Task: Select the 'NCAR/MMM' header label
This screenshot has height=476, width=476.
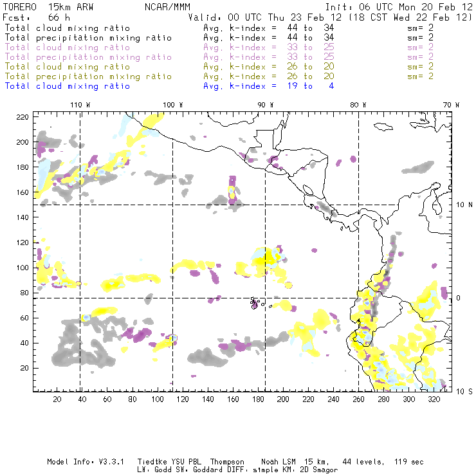Action: pos(168,7)
